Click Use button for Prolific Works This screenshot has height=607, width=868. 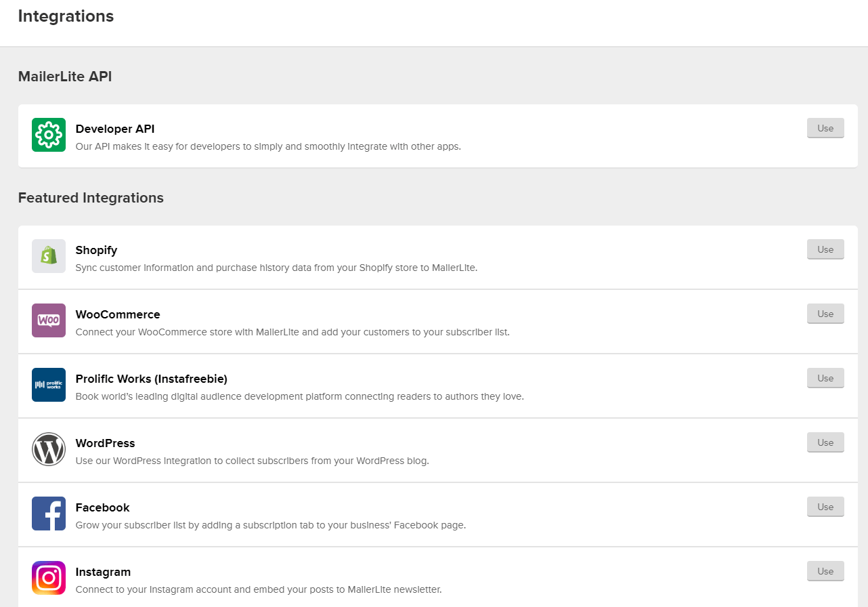[825, 378]
